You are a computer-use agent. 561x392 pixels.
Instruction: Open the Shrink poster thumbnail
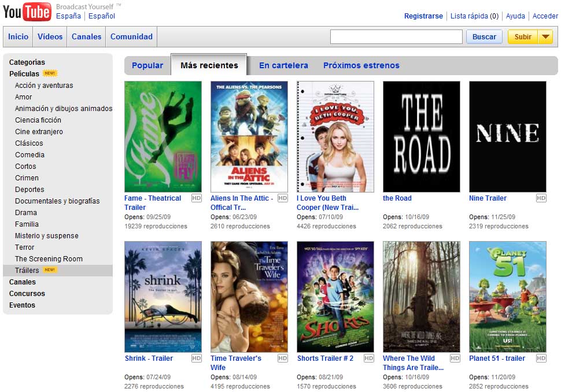pos(163,297)
